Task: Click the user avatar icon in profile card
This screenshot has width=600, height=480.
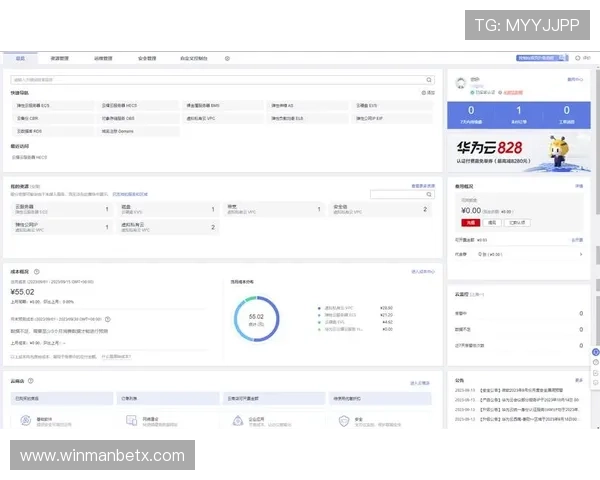Action: pyautogui.click(x=461, y=84)
